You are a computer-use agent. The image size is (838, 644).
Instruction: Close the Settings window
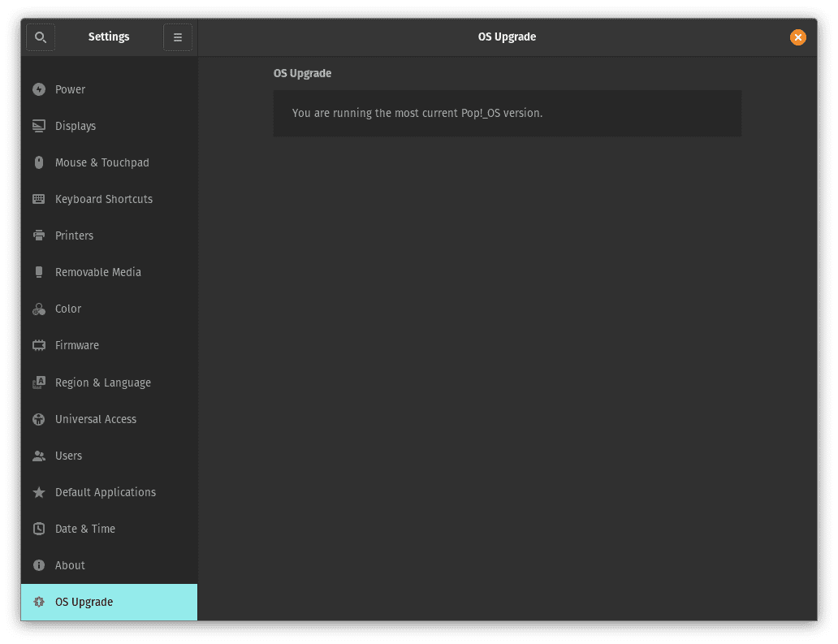click(797, 37)
